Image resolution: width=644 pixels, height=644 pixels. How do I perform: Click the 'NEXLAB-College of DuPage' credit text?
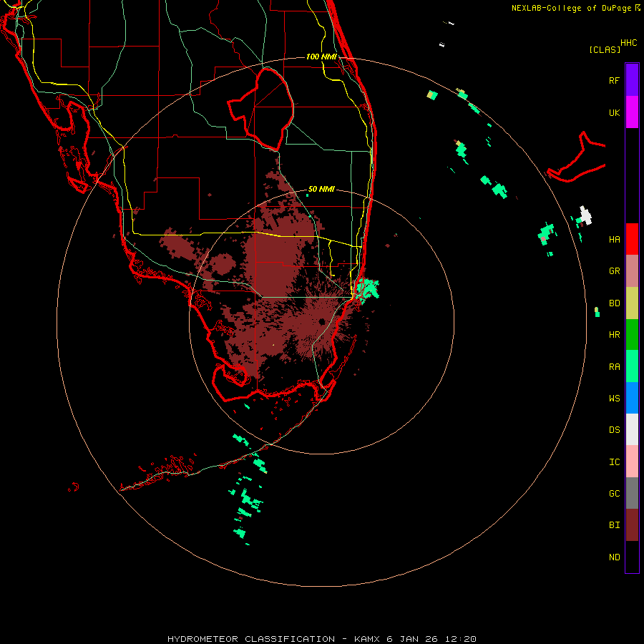point(571,8)
